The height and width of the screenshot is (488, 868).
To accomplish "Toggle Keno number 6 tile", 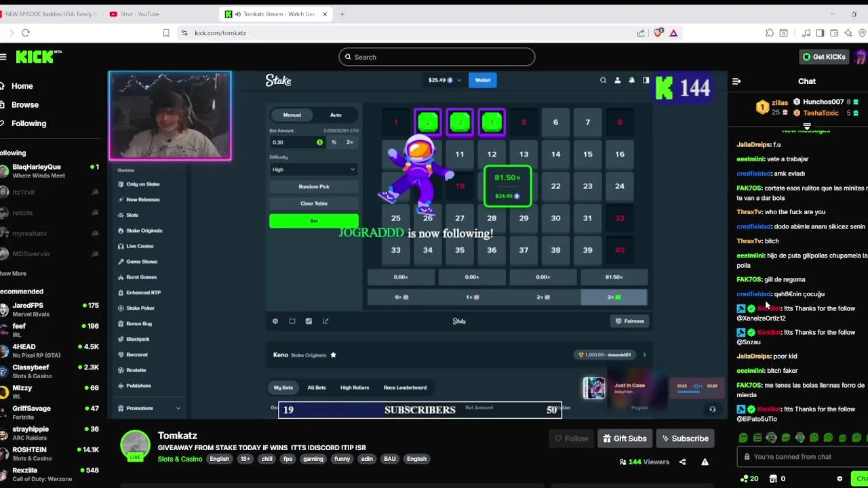I will [x=555, y=122].
